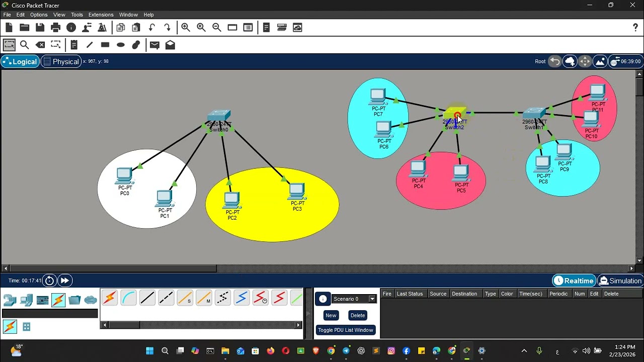
Task: Open taskbar Search icon
Action: (x=165, y=351)
